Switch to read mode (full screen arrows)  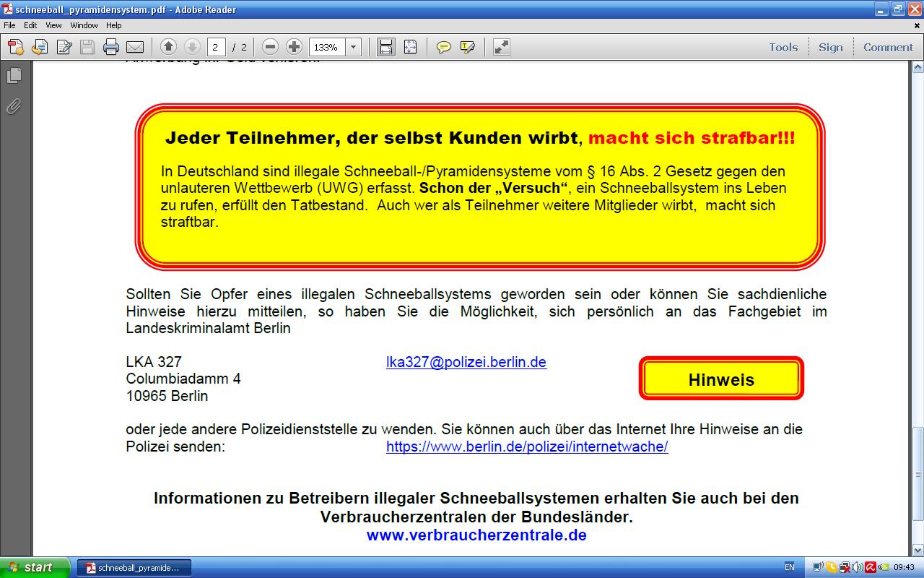pos(501,48)
